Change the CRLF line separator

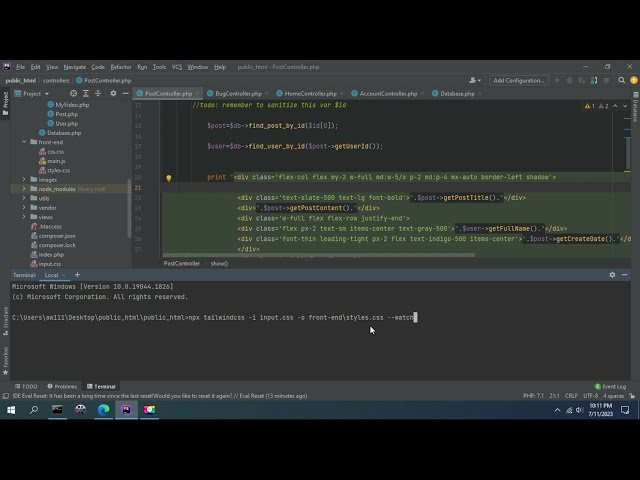[571, 396]
